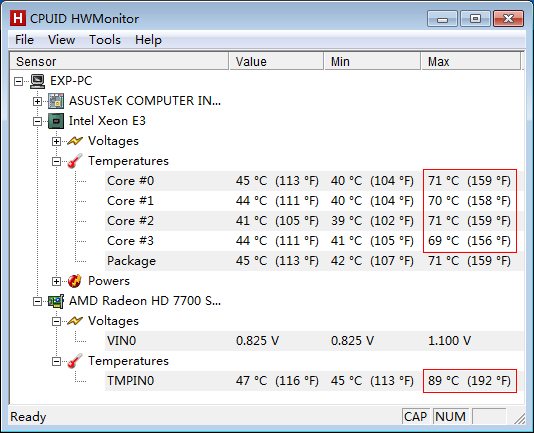Open the File menu
The image size is (534, 433).
(24, 40)
